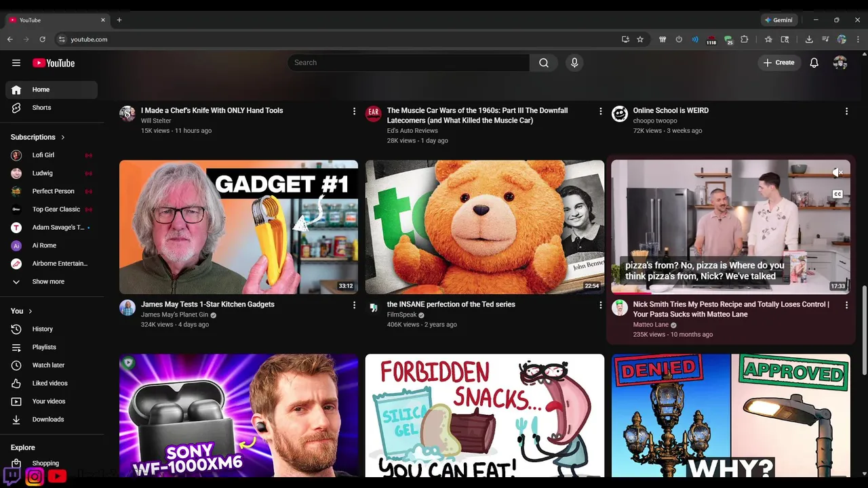
Task: Open Gemini in Chrome
Action: click(x=778, y=20)
